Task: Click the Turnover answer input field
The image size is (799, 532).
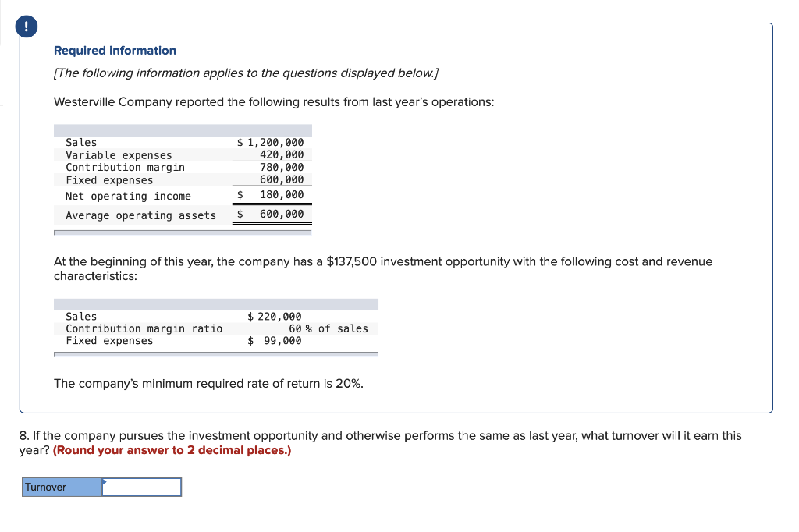Action: click(x=142, y=488)
